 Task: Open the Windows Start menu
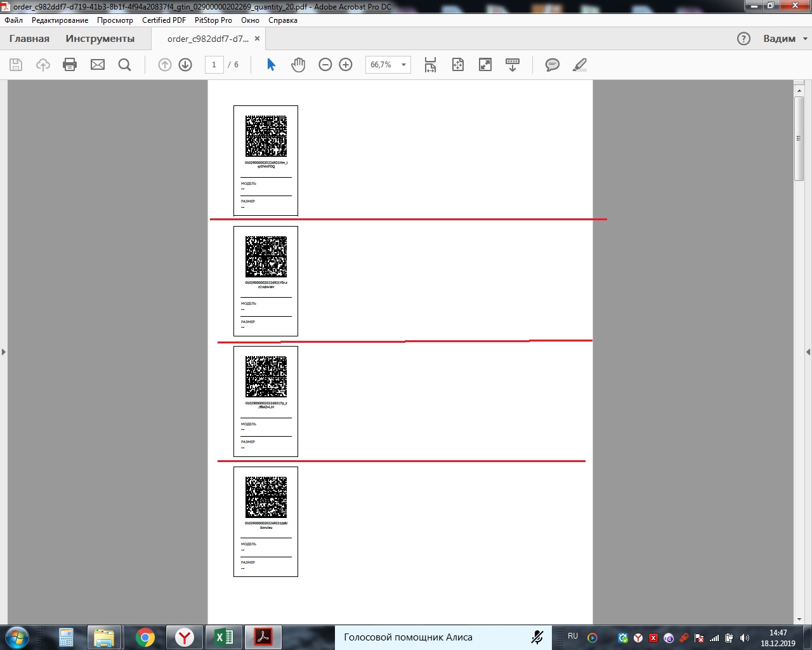click(17, 637)
